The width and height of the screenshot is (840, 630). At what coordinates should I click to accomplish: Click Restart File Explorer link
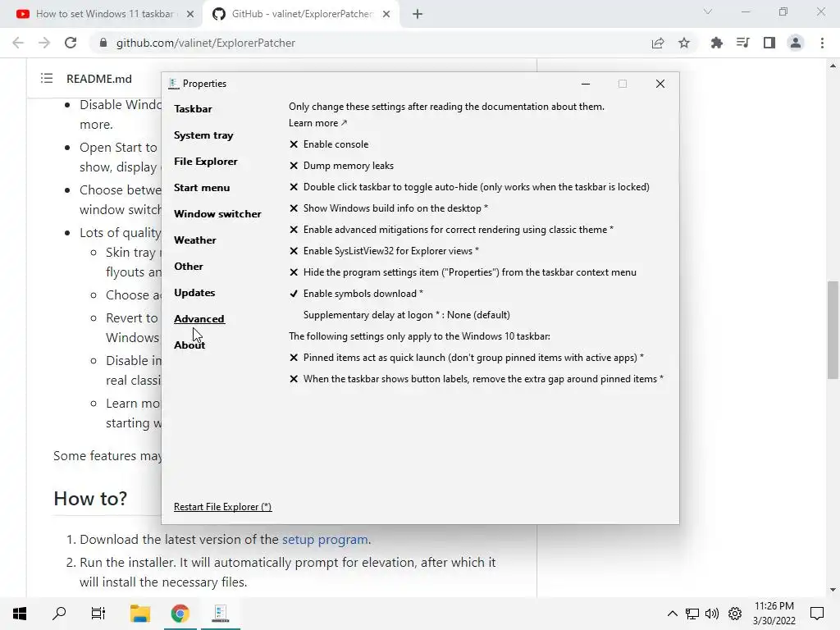(x=223, y=507)
